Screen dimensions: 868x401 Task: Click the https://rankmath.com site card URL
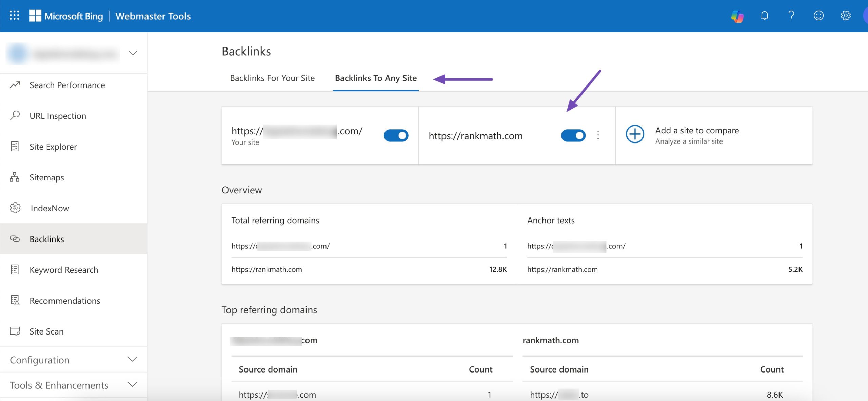click(475, 136)
